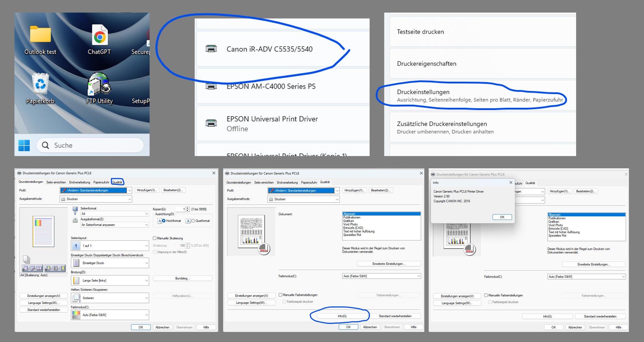644x342 pixels.
Task: Enable the Manuelle Skalierung checkbox
Action: click(155, 238)
